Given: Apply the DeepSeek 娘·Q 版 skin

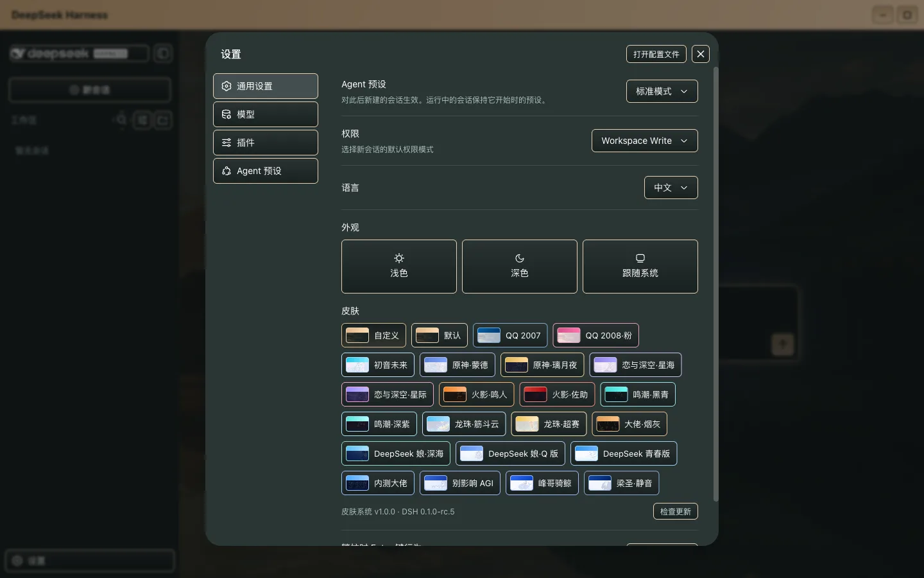Looking at the screenshot, I should 510,453.
